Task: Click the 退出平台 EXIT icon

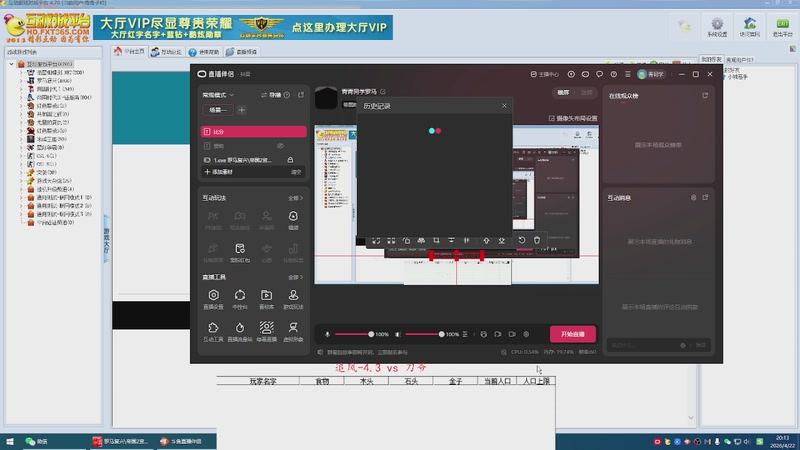Action: (x=782, y=27)
